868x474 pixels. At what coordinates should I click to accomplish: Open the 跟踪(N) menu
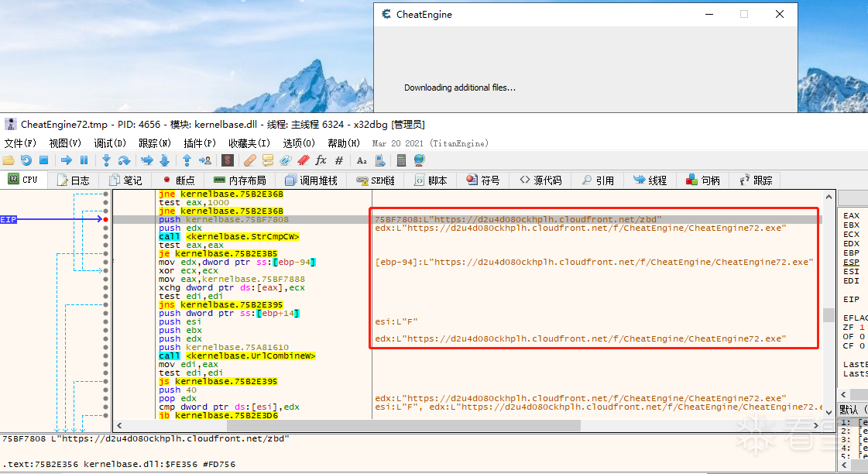tap(155, 143)
